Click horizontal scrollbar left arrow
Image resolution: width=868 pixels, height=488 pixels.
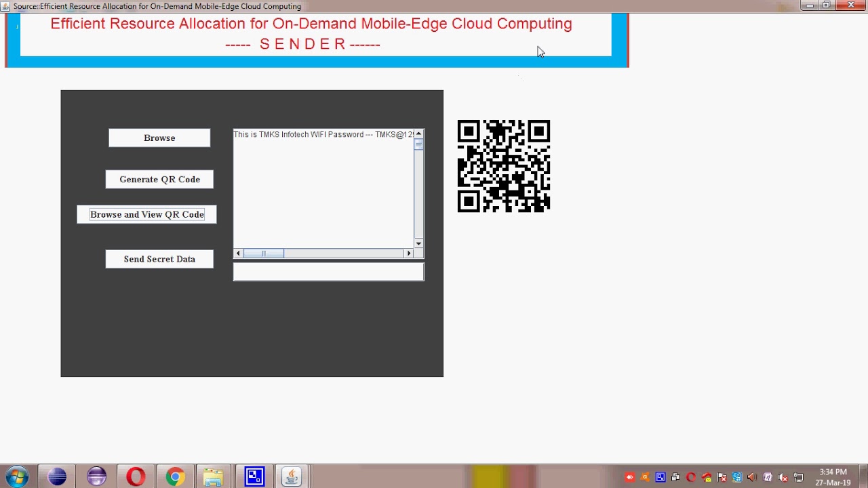pyautogui.click(x=238, y=253)
